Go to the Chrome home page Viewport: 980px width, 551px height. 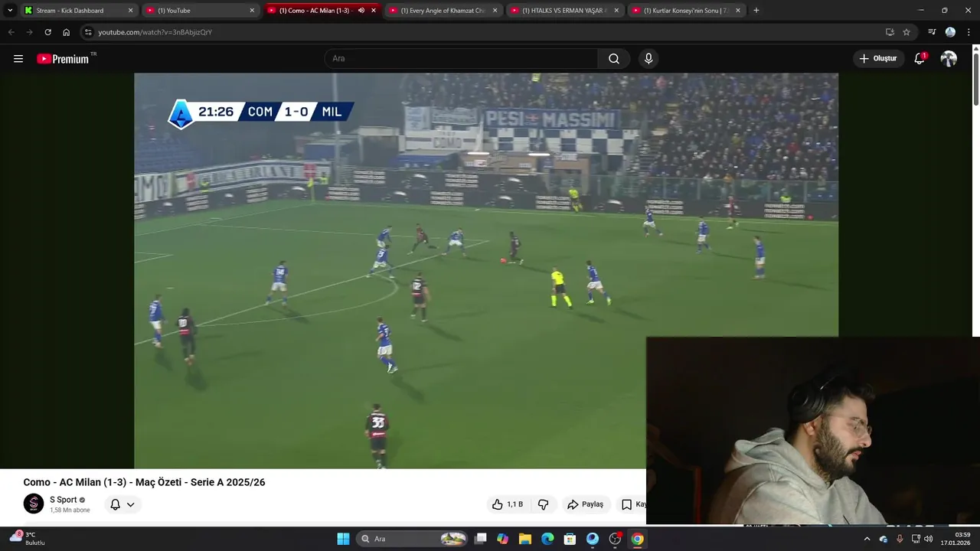[x=66, y=32]
